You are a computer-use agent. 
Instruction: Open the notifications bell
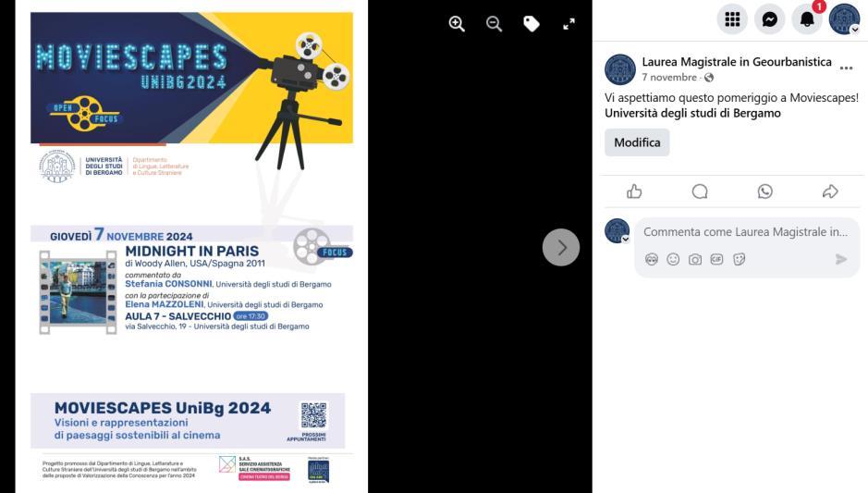point(807,19)
